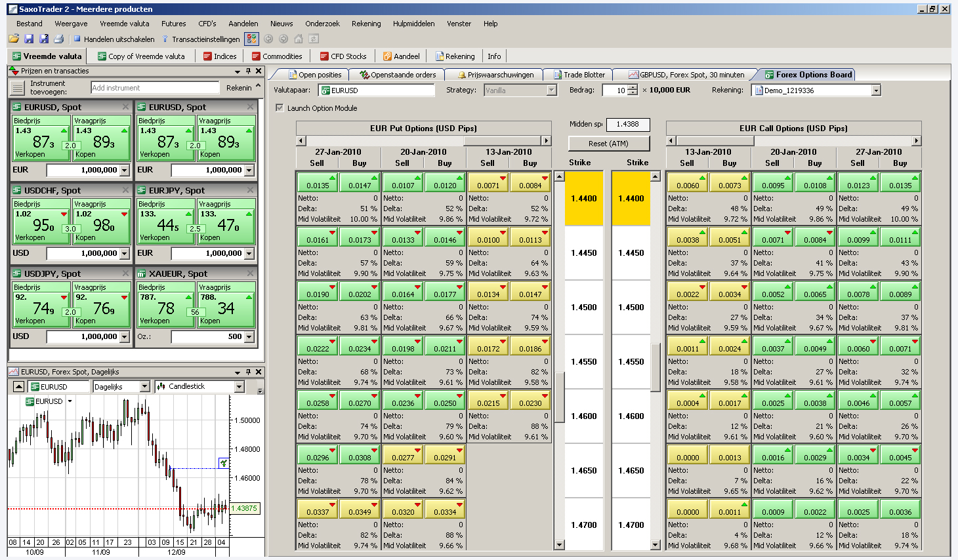
Task: Select the 1.4400 put-side strike cell
Action: 583,198
